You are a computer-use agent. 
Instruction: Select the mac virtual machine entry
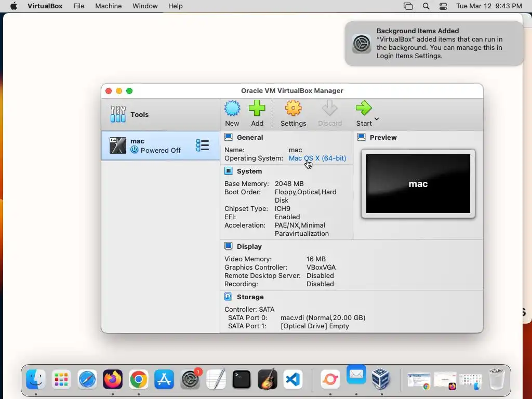click(161, 145)
